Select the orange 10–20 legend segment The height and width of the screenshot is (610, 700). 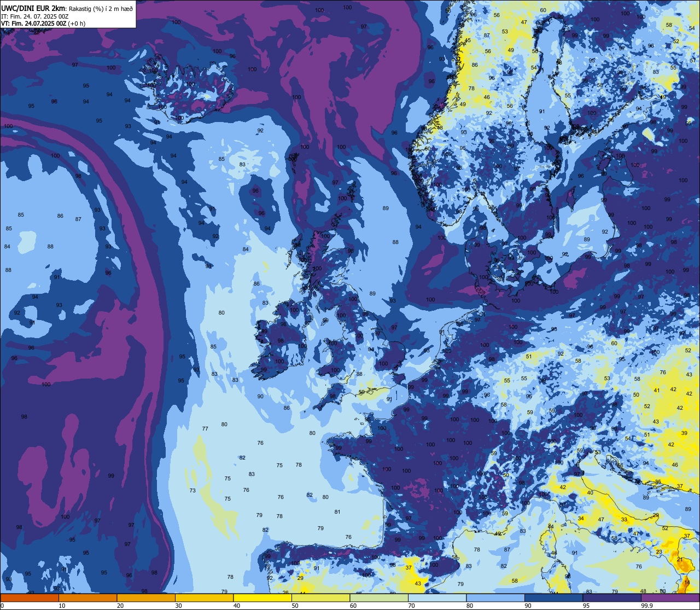[87, 597]
